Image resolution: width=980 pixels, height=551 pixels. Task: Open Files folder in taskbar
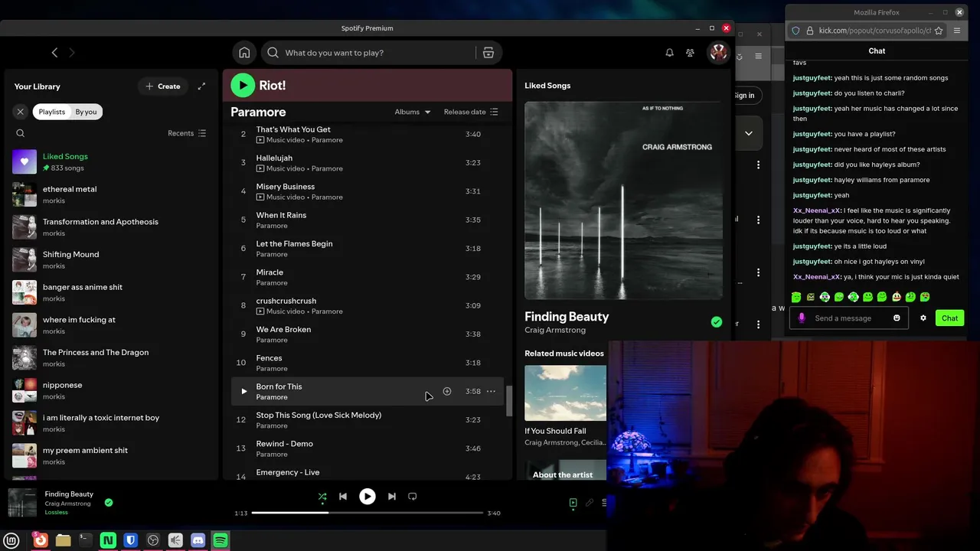(x=64, y=540)
